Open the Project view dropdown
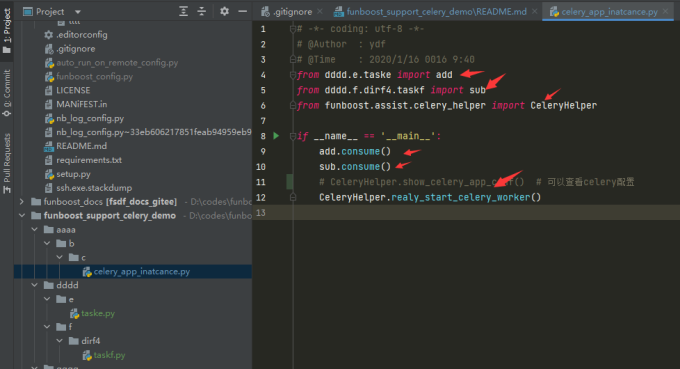Viewport: 680px width, 369px height. tap(78, 12)
